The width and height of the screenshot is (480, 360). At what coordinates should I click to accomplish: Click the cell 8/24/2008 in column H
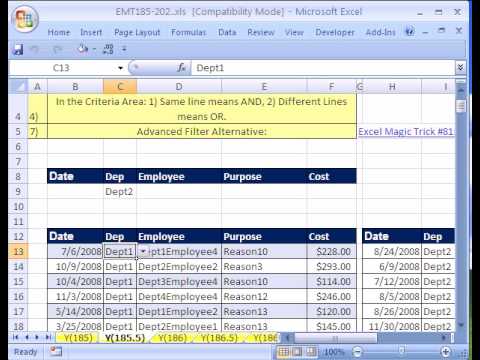(392, 251)
